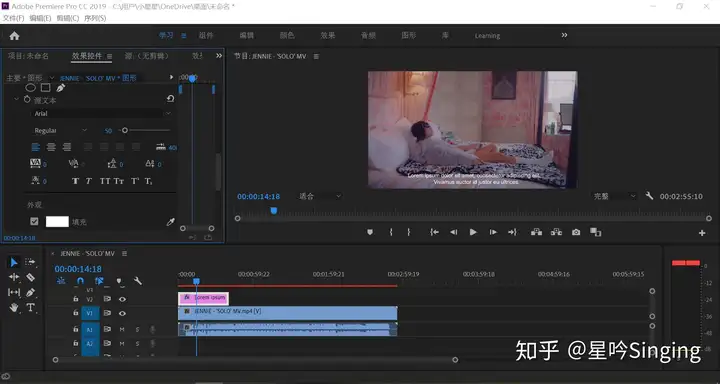720x384 pixels.
Task: Export frame with the camera icon
Action: [x=576, y=232]
